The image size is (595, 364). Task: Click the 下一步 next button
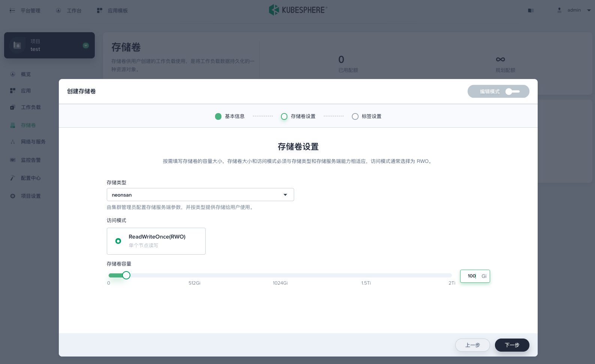pos(512,345)
